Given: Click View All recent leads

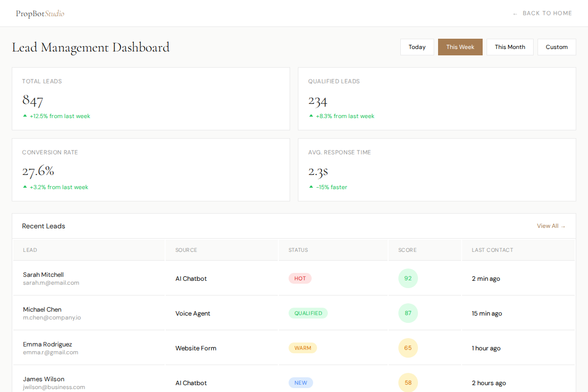Looking at the screenshot, I should point(548,226).
